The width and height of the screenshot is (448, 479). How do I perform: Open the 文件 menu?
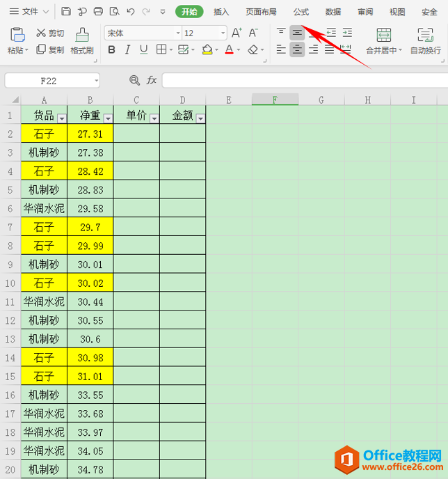click(29, 12)
